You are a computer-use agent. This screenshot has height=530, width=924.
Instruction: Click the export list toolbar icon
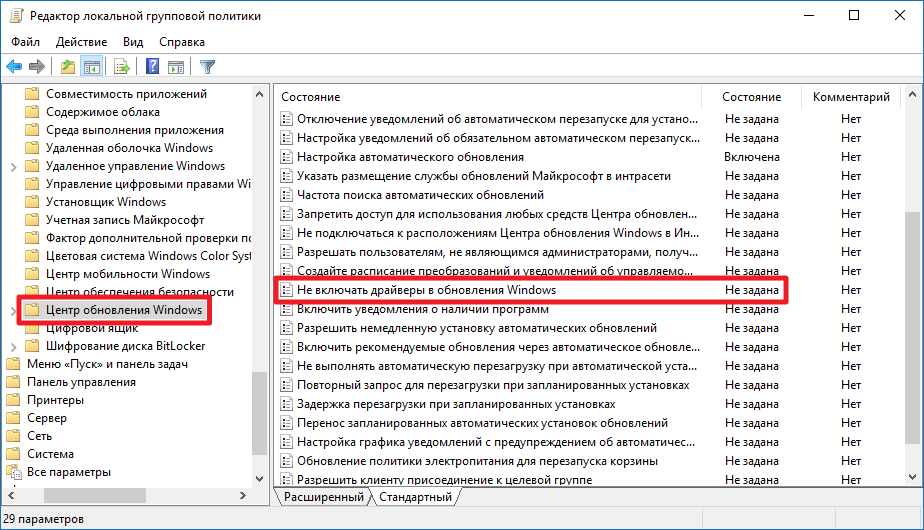click(122, 67)
